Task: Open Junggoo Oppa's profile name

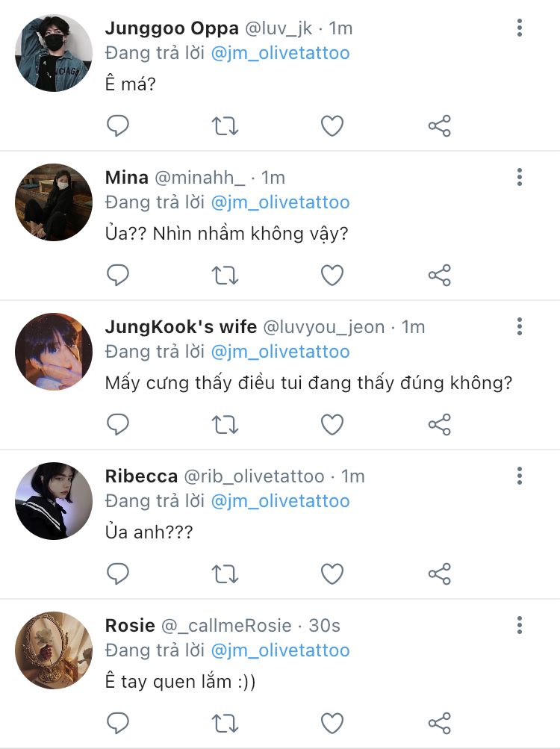Action: 172,28
